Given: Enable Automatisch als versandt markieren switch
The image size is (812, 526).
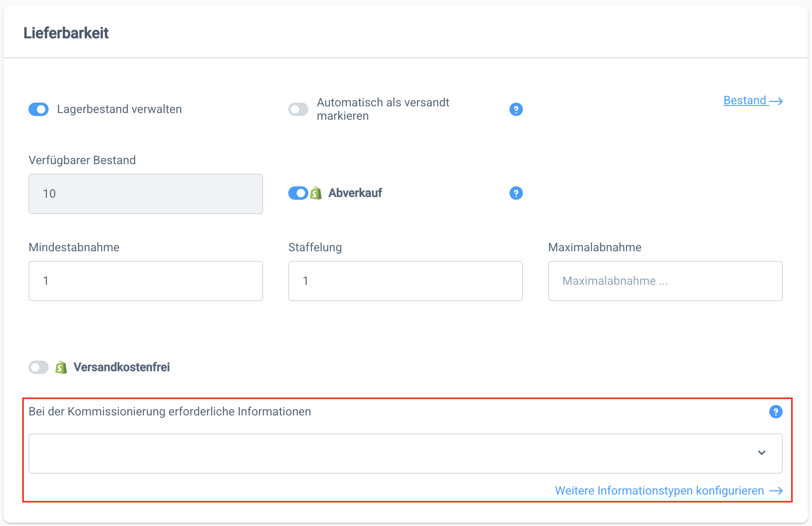Looking at the screenshot, I should 298,109.
